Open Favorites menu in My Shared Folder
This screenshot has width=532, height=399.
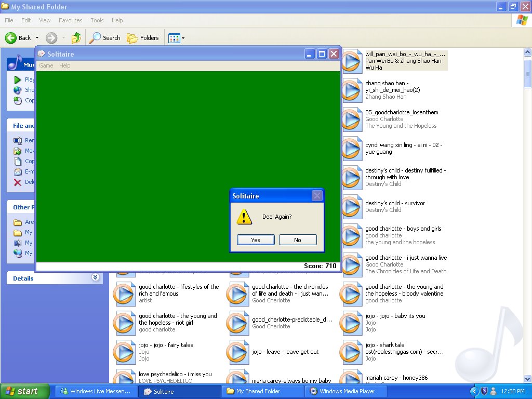point(71,20)
